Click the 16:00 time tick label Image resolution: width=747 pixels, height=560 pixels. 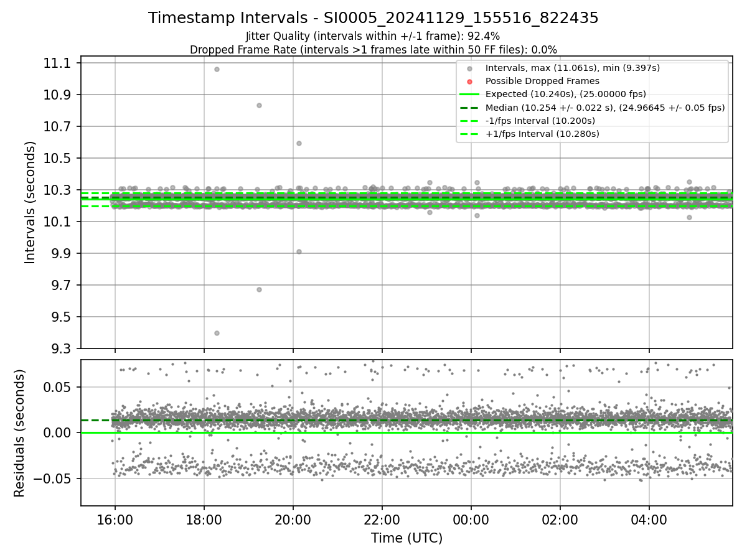tap(115, 519)
